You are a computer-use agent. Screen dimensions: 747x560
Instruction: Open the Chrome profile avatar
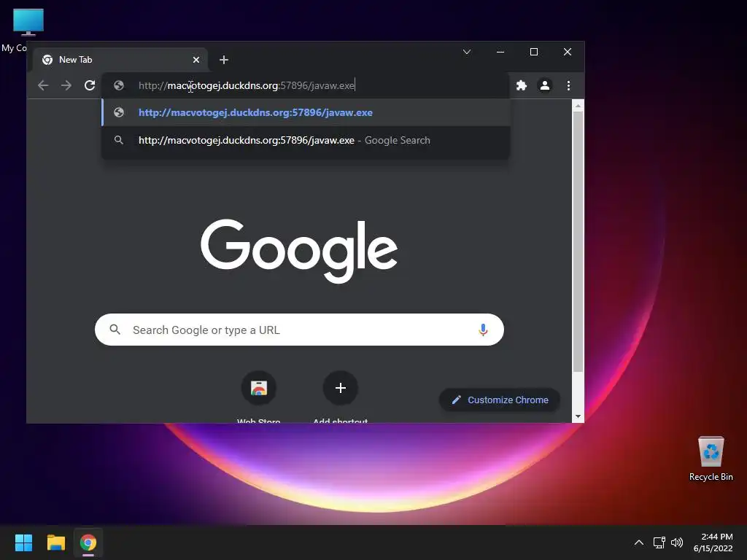[x=544, y=85]
